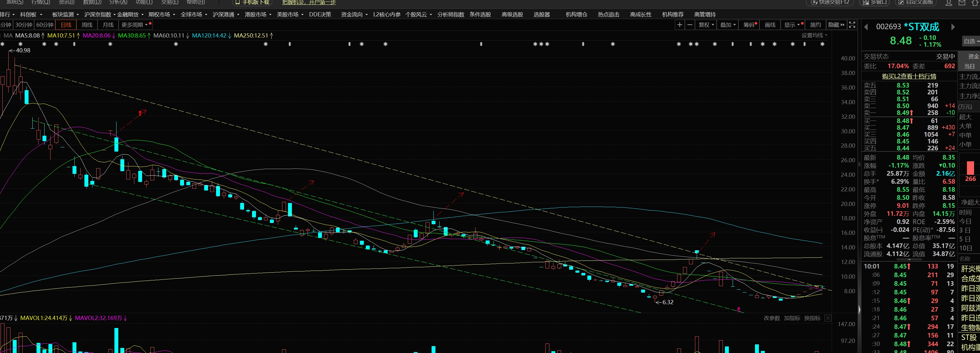The image size is (980, 353).
Task: Switch chart period to 30分钟
Action: tap(23, 25)
